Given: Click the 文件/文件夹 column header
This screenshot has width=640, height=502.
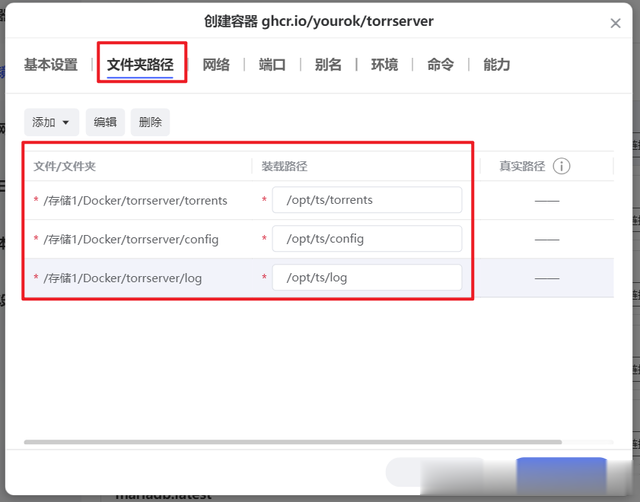Looking at the screenshot, I should coord(64,166).
